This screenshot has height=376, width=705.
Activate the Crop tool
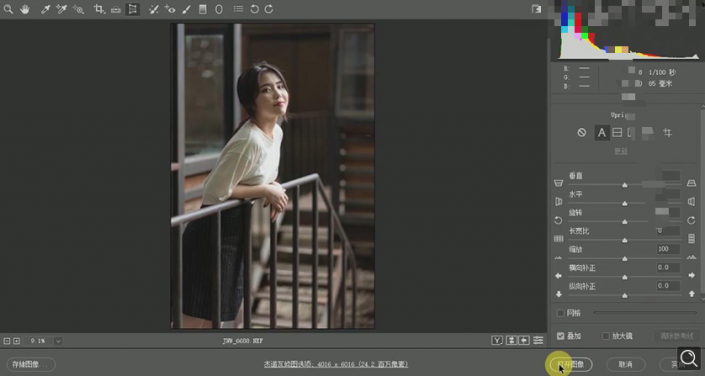99,9
